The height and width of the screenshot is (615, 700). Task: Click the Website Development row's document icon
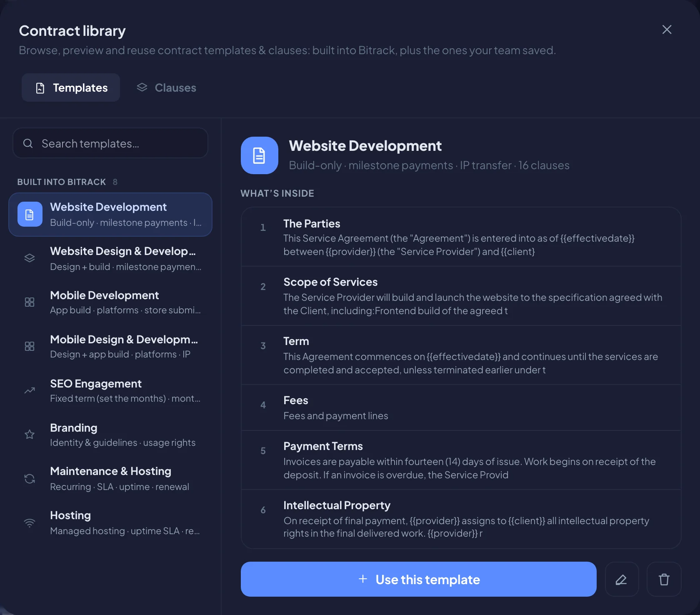tap(30, 214)
